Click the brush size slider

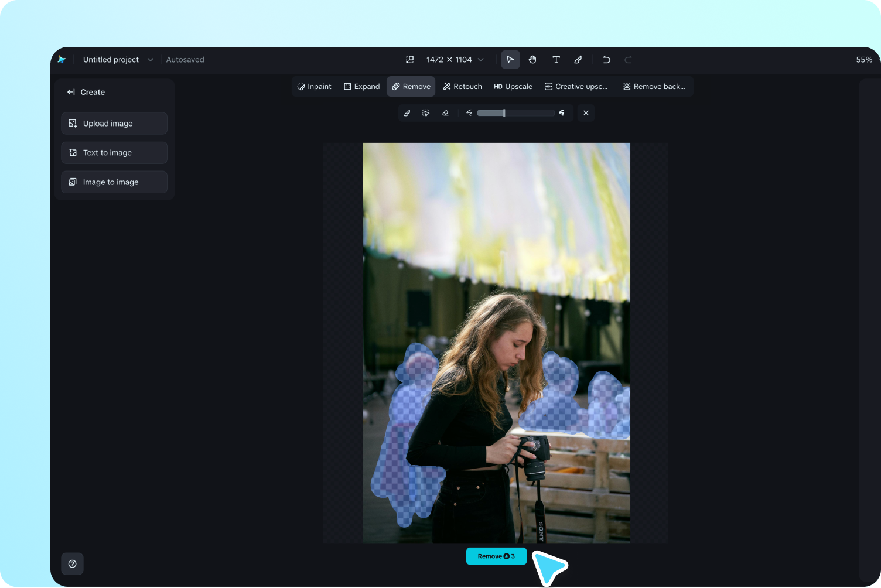tap(515, 113)
